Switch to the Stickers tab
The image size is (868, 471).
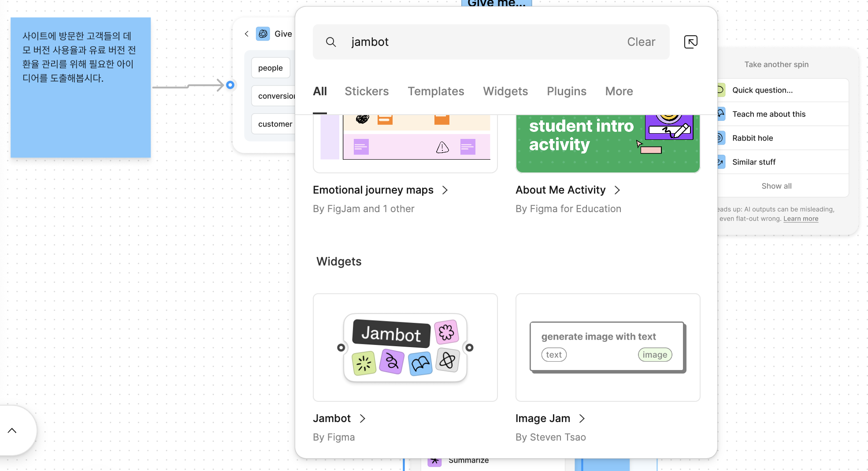(366, 91)
